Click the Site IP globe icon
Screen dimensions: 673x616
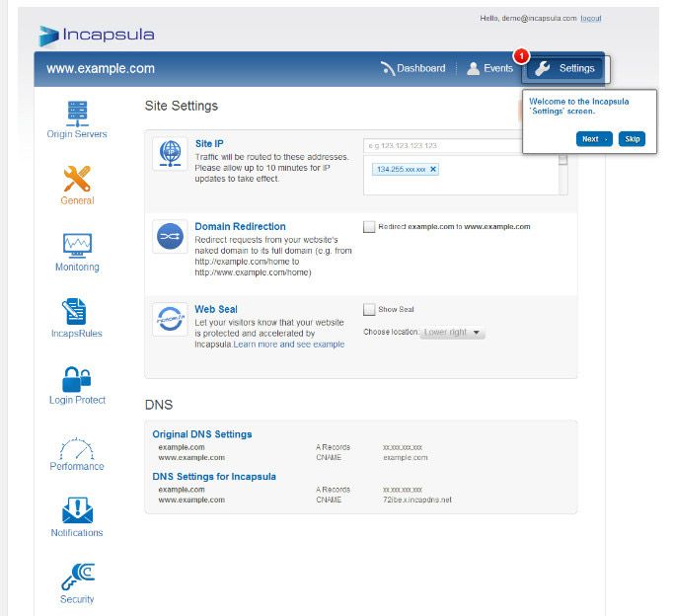[x=170, y=153]
